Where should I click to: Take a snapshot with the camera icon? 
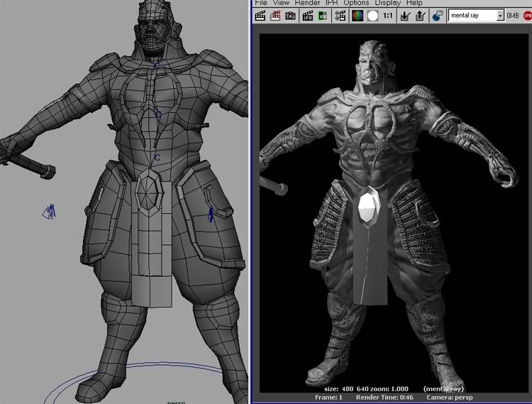tap(291, 16)
